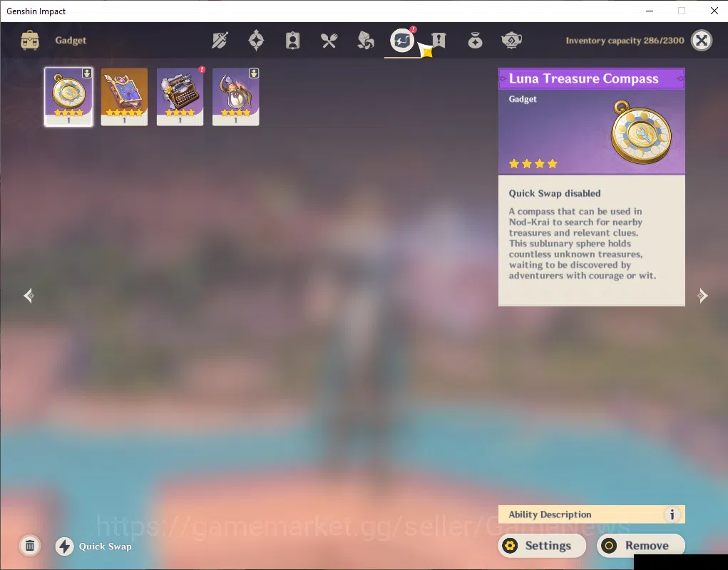Screen dimensions: 728x570
Task: Select the Luna Treasure Compass item
Action: pyautogui.click(x=68, y=97)
